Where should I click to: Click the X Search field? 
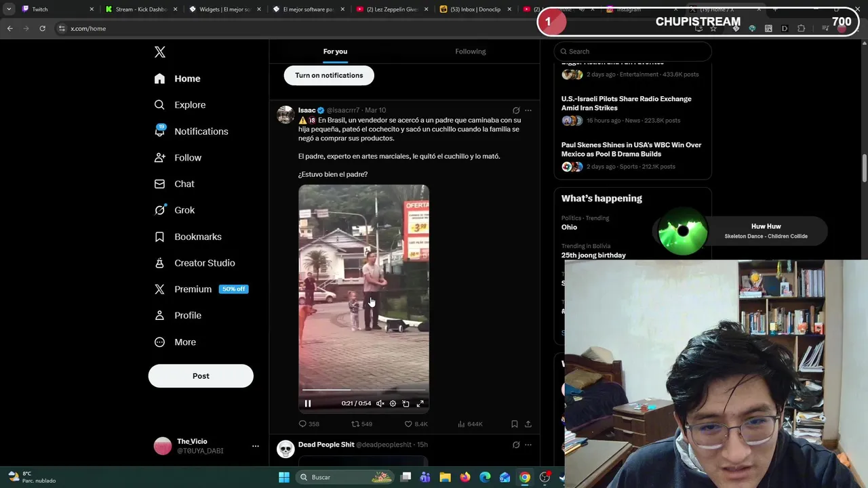(x=633, y=52)
